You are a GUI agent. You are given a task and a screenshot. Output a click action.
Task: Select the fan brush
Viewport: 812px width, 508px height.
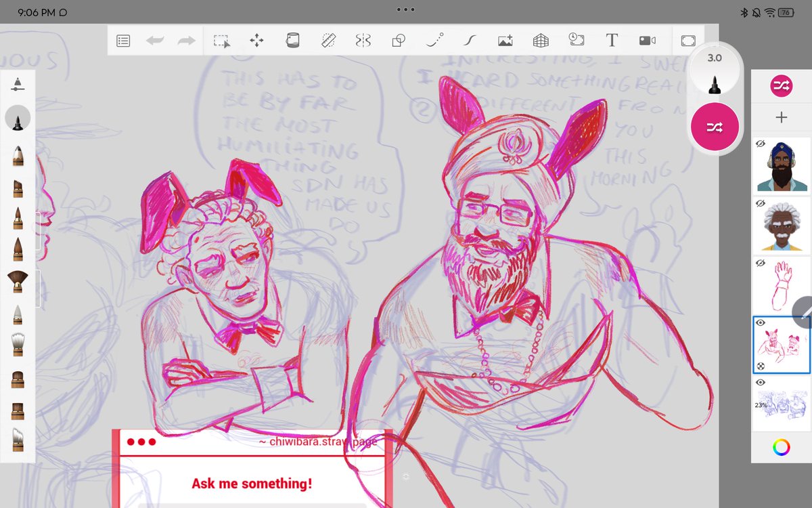click(18, 280)
